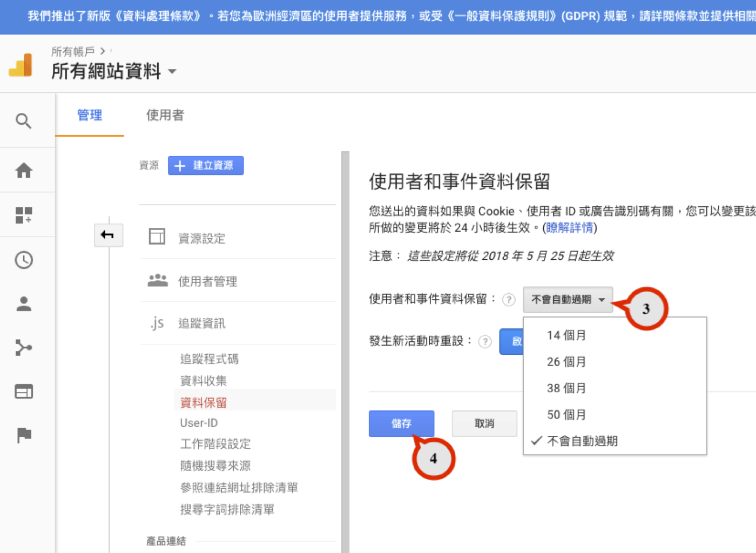This screenshot has height=553, width=756.
Task: Click help icon beside 使用者和事件資料保留
Action: pyautogui.click(x=508, y=300)
